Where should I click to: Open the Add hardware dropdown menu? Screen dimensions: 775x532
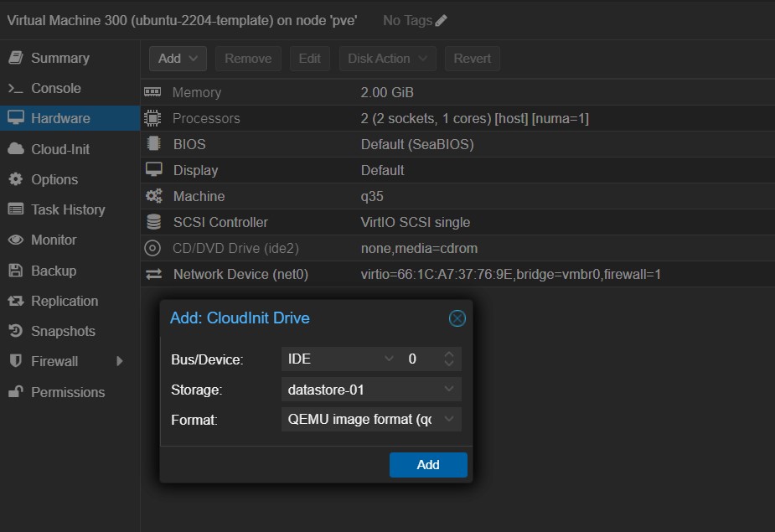pos(178,59)
